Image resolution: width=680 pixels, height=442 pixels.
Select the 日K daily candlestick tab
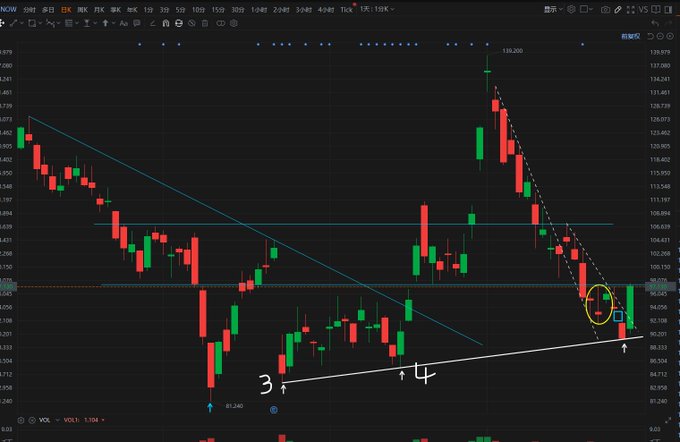[x=66, y=10]
